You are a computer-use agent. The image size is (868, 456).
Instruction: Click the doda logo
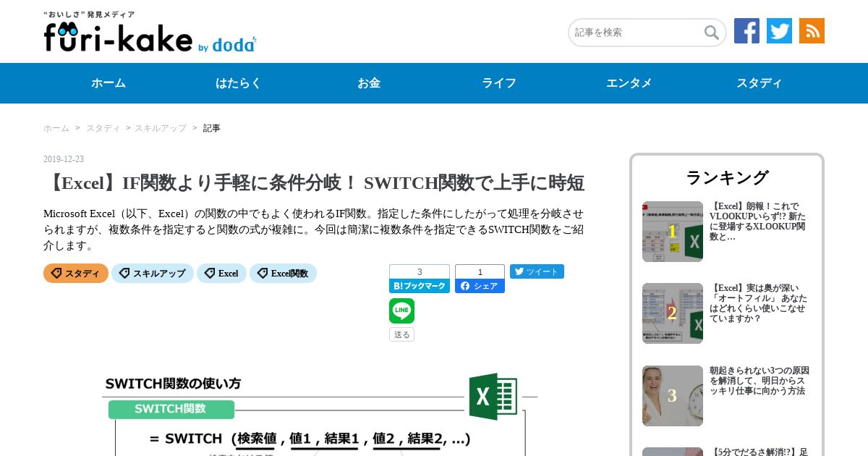pyautogui.click(x=234, y=46)
